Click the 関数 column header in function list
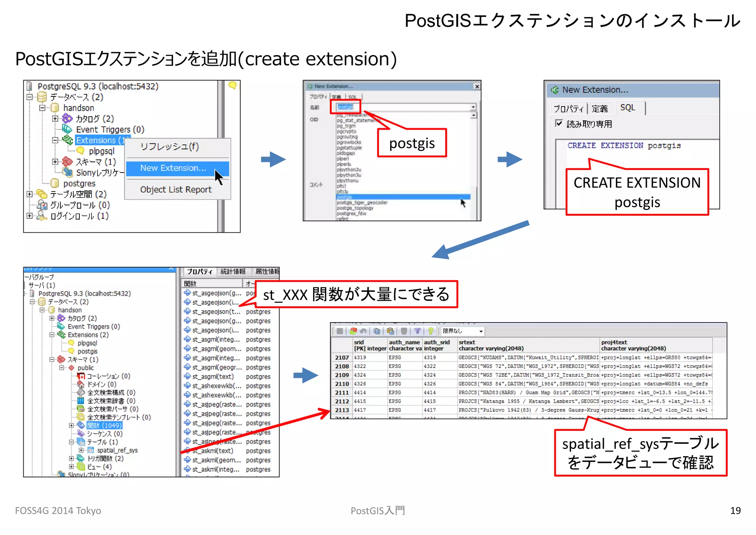Viewport: 756px width, 535px height. (x=212, y=283)
